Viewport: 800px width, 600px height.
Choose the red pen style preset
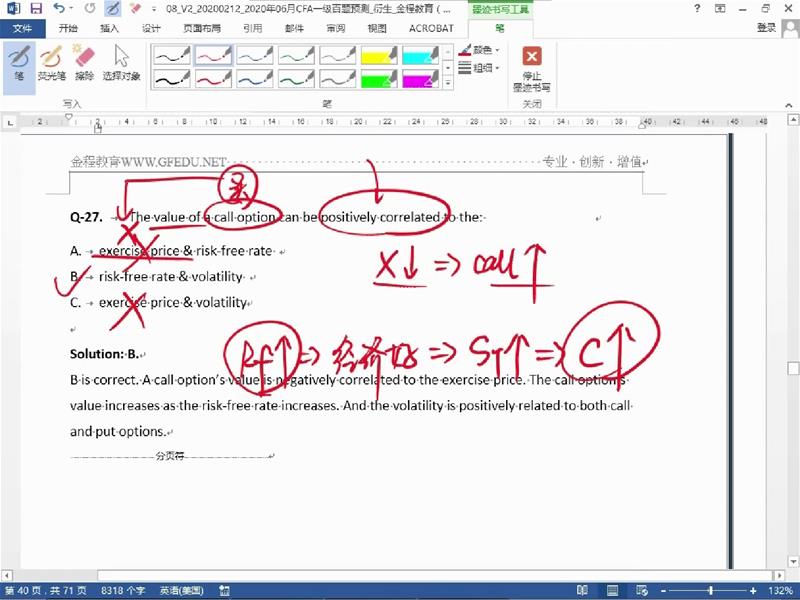tap(213, 53)
